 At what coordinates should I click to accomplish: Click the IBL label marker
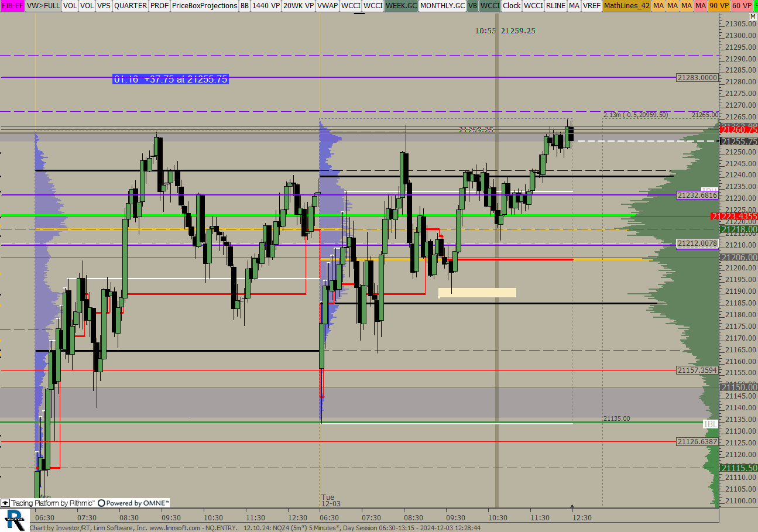pyautogui.click(x=711, y=423)
